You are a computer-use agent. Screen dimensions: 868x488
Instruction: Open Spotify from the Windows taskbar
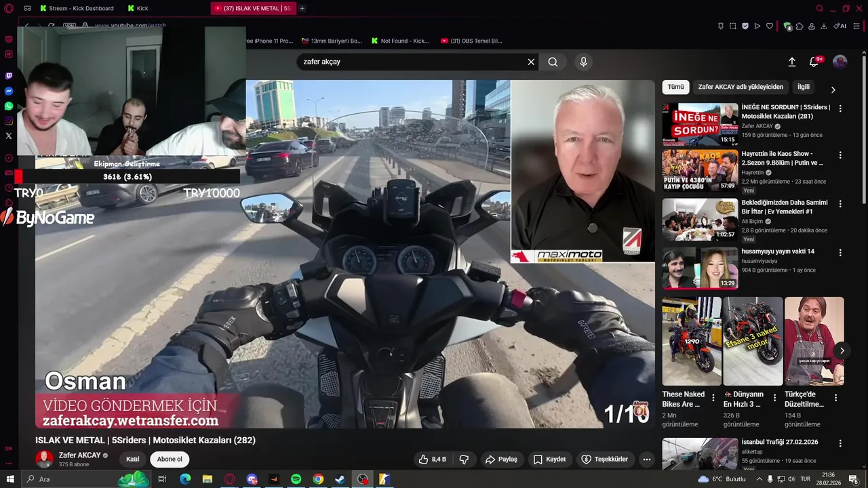(x=296, y=479)
